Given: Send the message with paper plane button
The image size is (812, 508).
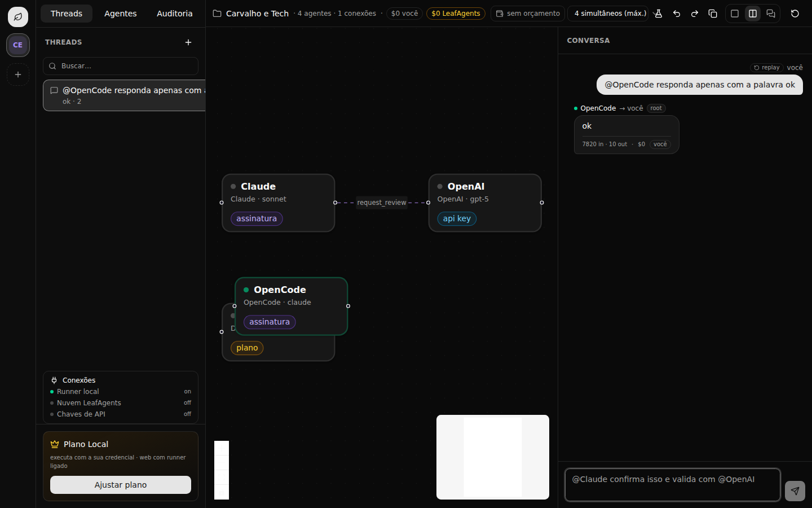Looking at the screenshot, I should click(795, 491).
